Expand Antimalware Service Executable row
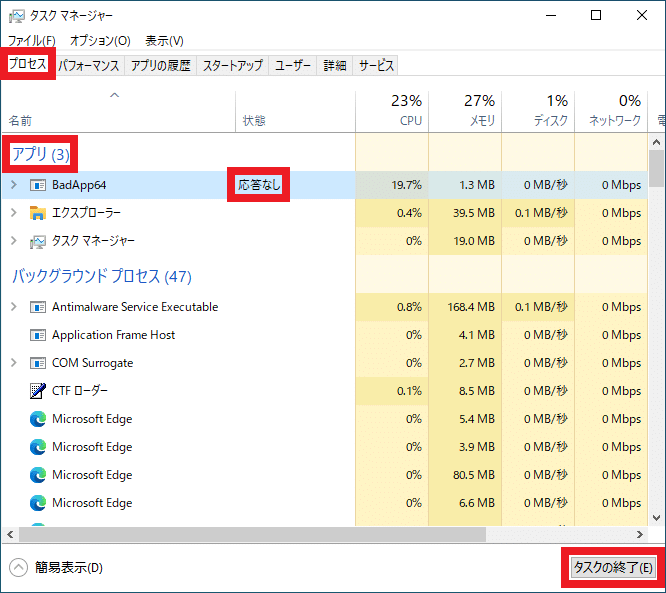Viewport: 666px width, 593px height. tap(14, 307)
